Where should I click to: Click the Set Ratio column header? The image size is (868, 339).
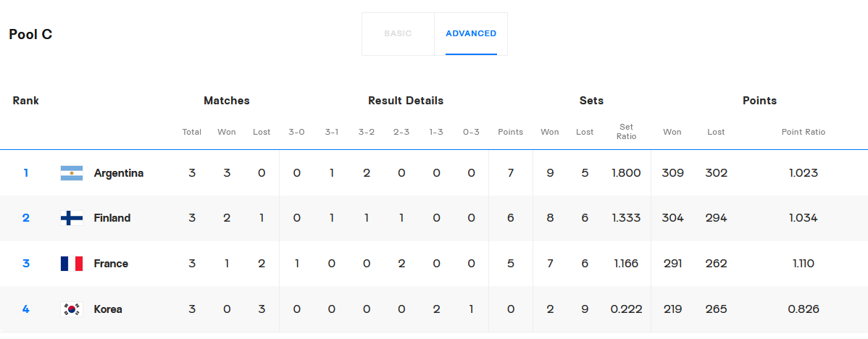click(x=626, y=132)
